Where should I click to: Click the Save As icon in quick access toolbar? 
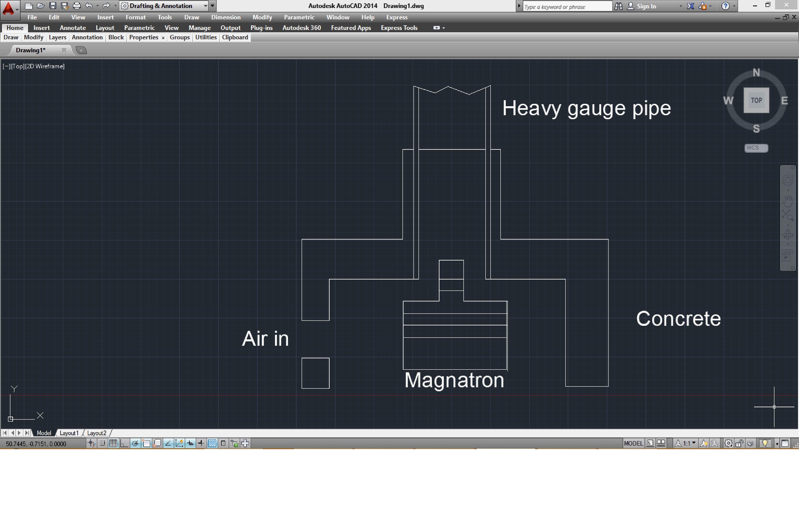pyautogui.click(x=65, y=6)
